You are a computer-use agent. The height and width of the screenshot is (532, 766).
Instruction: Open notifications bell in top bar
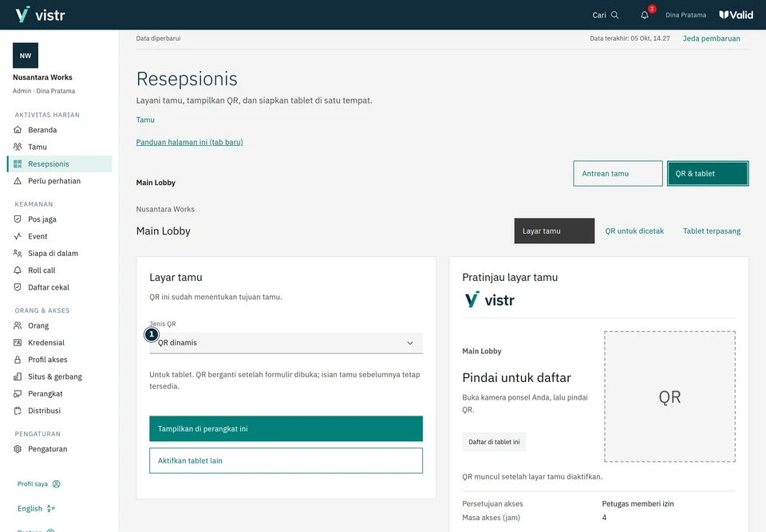tap(645, 15)
